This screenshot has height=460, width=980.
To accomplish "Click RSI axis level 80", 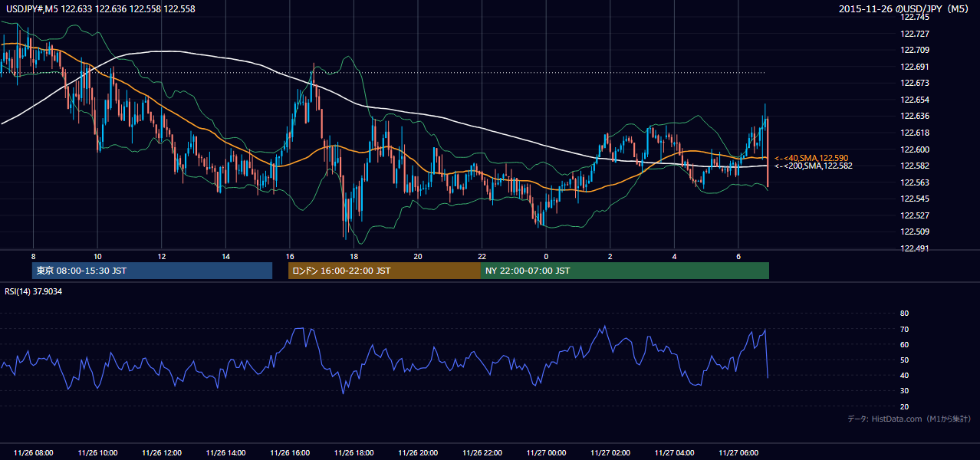I will [904, 314].
